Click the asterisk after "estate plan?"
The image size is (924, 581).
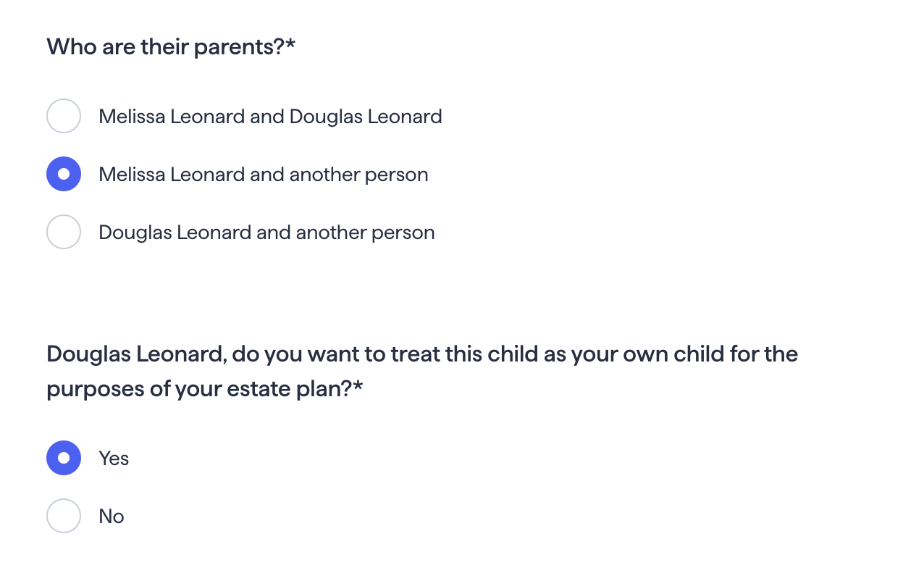point(358,386)
